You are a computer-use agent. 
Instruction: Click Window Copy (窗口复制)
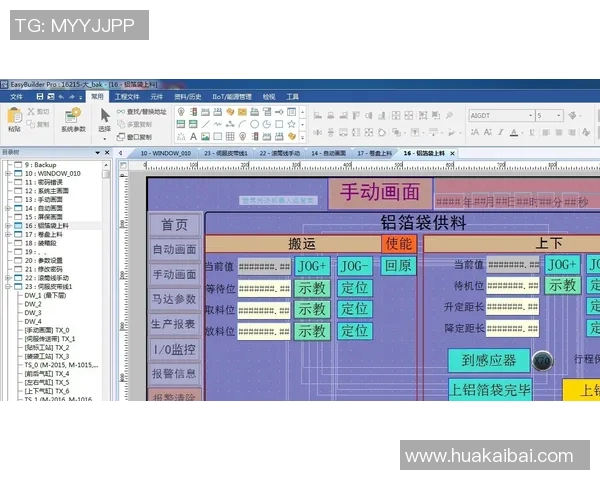click(x=134, y=137)
